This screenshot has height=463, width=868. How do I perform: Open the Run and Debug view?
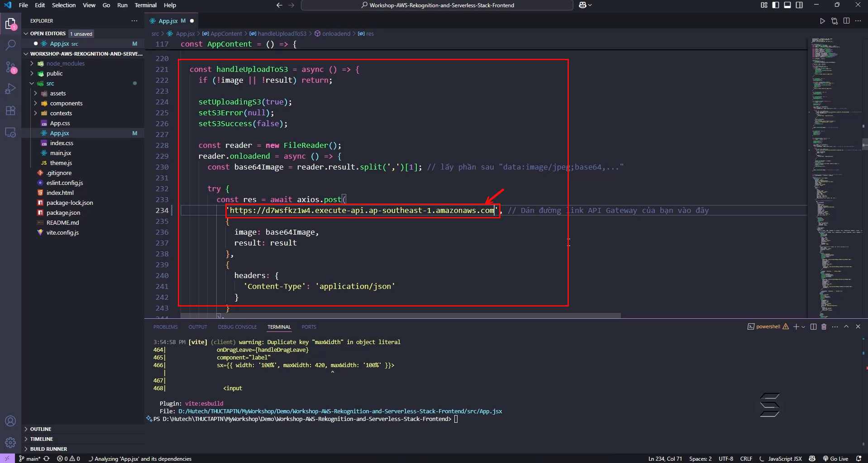point(10,89)
